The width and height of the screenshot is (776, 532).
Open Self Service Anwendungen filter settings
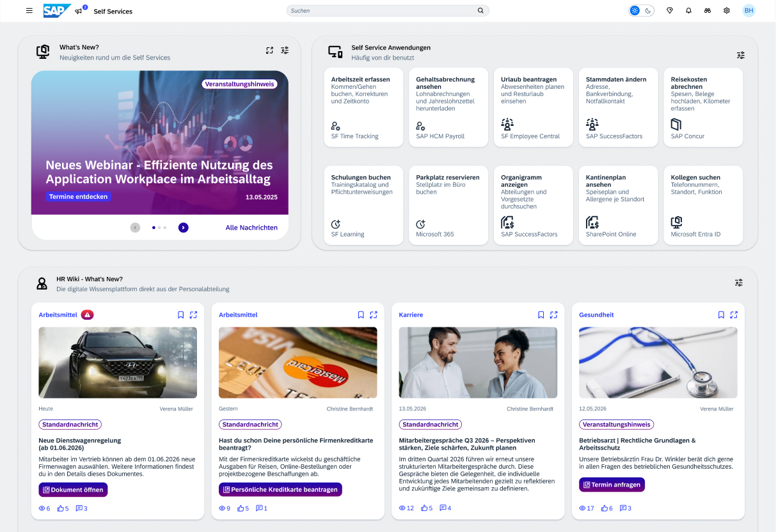click(741, 55)
